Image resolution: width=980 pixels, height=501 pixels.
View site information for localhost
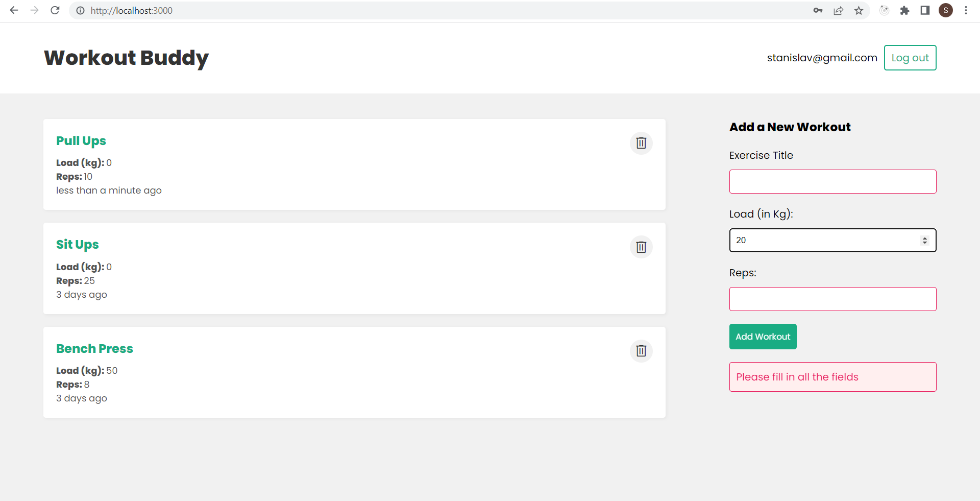tap(80, 10)
